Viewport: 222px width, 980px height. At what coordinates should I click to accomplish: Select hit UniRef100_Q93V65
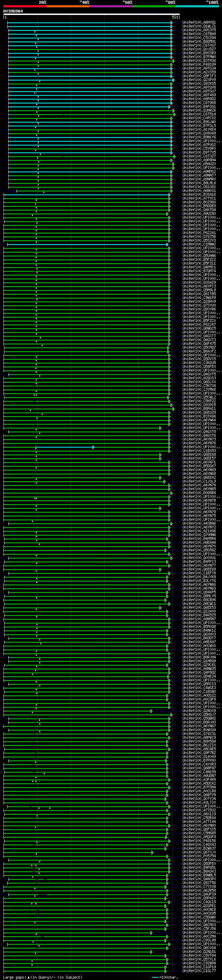[x=199, y=84]
